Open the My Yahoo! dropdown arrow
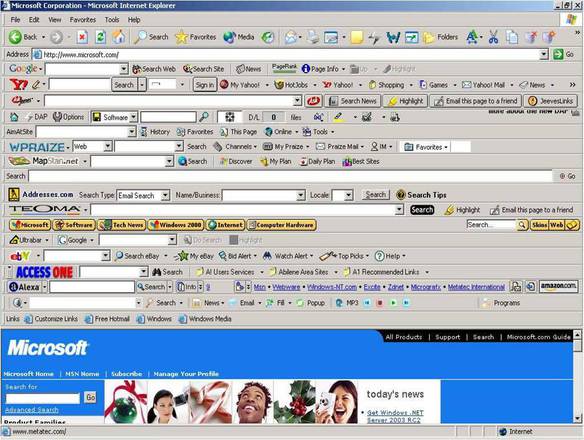This screenshot has width=584, height=440. [x=267, y=85]
